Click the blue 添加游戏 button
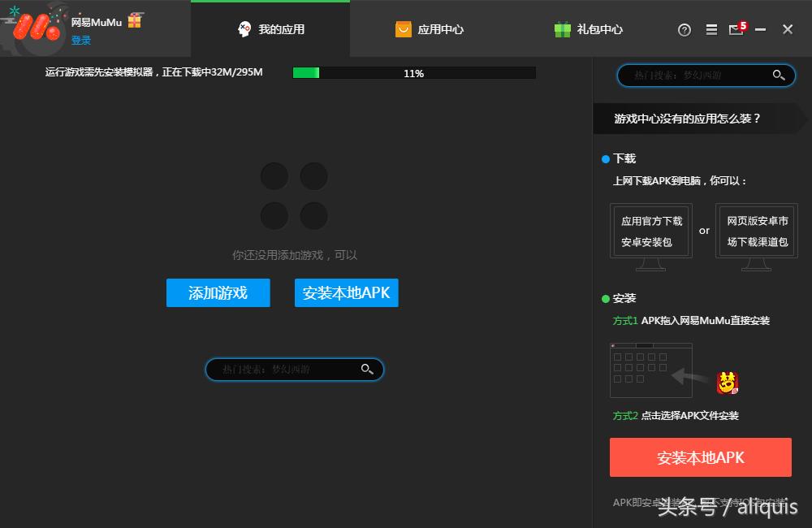The image size is (812, 528). click(218, 294)
